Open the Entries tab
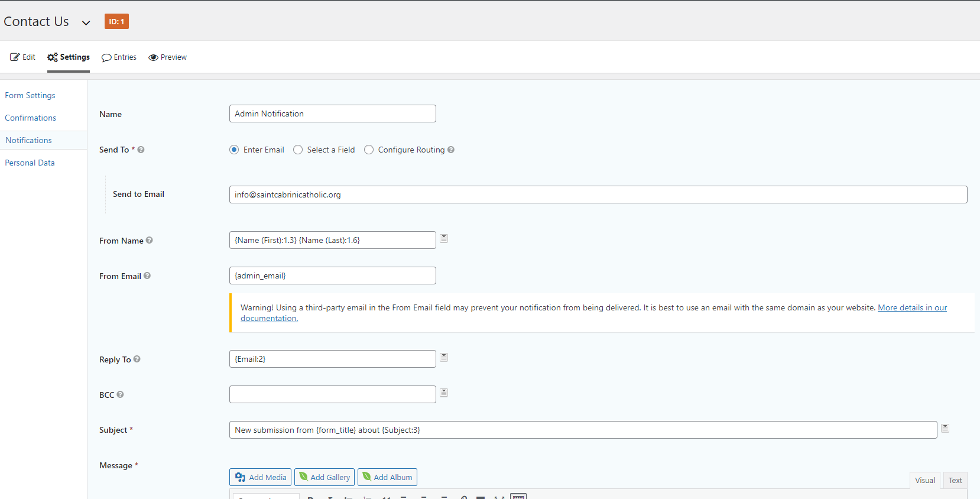 click(119, 57)
